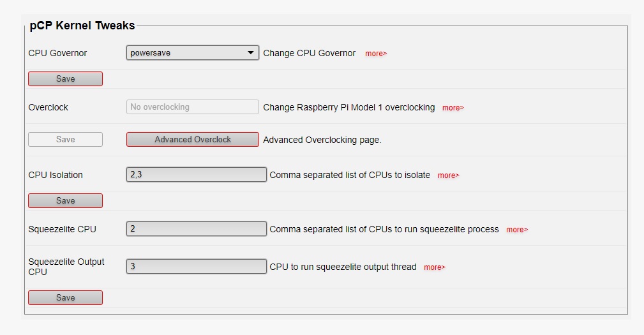
Task: Click the Advanced Overclocking page description text
Action: click(x=322, y=140)
